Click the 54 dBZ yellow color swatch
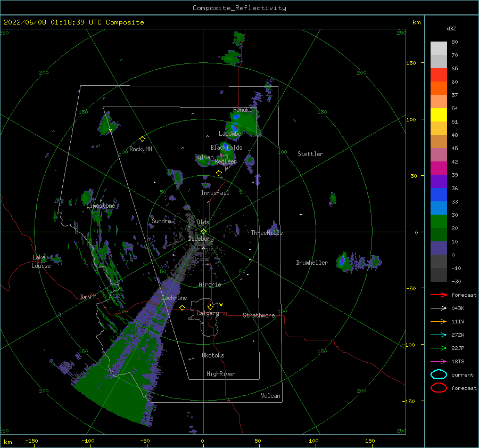This screenshot has height=448, width=479. (x=439, y=115)
